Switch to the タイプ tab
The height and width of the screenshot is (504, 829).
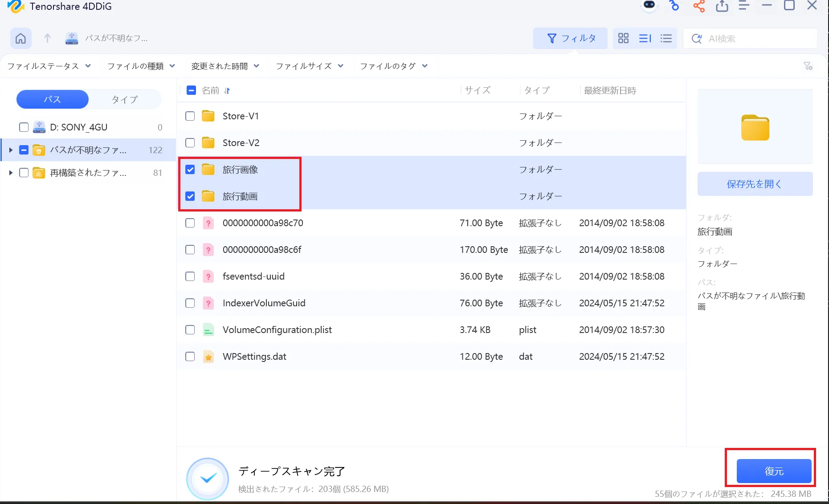pyautogui.click(x=125, y=99)
